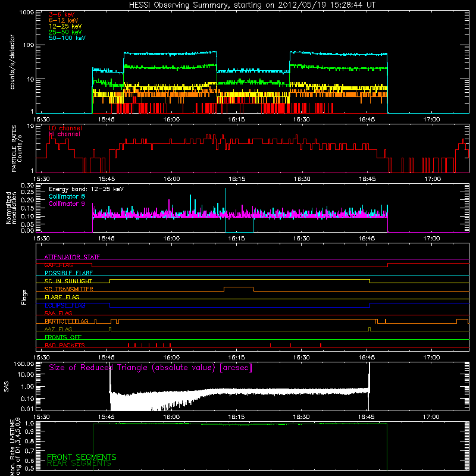Select the ATTENUATOR_STATE flag label

[72, 257]
